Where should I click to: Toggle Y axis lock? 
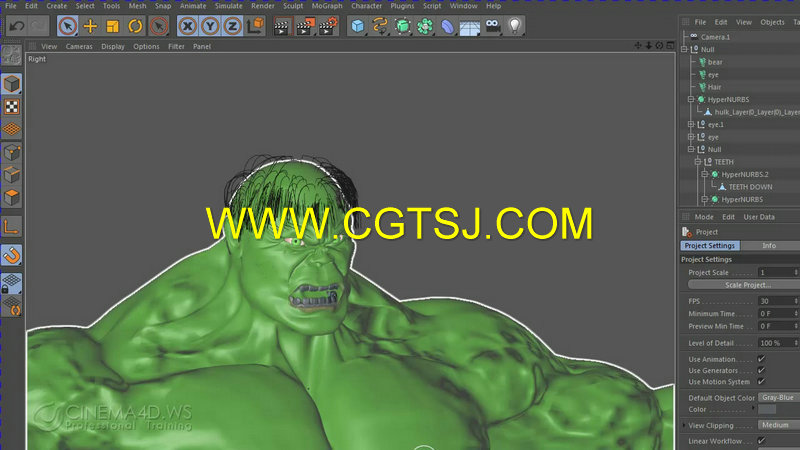click(x=210, y=26)
